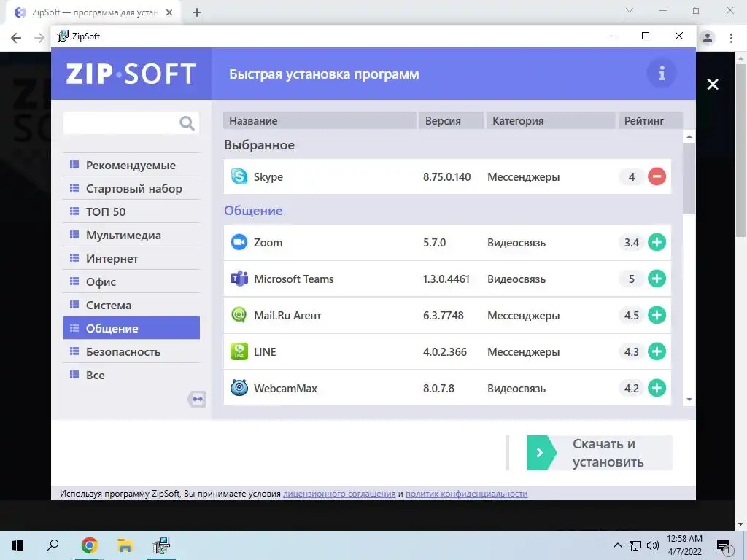
Task: Open the Все category
Action: tap(131, 376)
